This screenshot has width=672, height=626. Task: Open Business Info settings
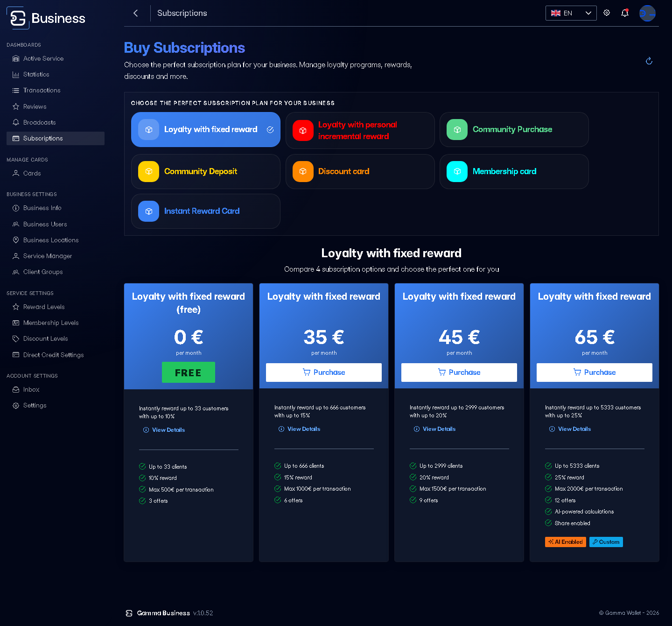pos(56,208)
